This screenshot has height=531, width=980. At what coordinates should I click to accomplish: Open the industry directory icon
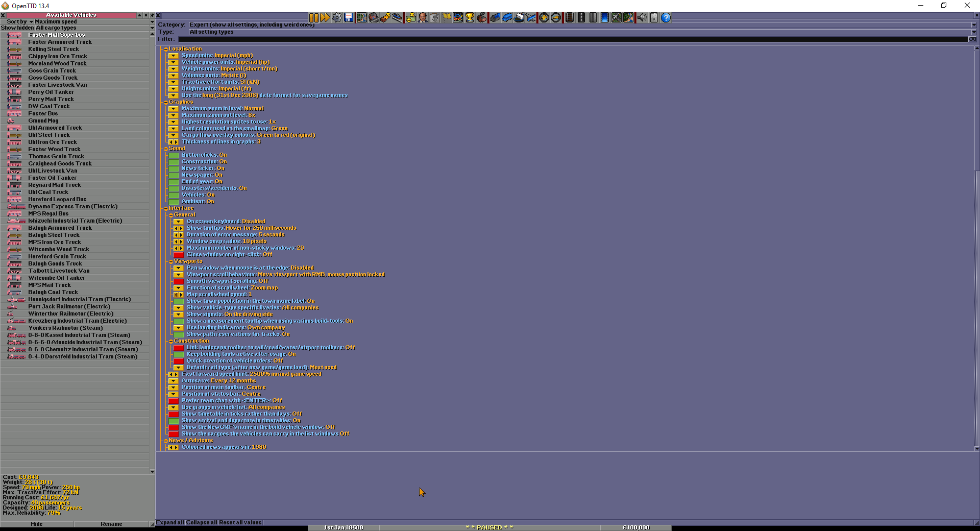pyautogui.click(x=481, y=18)
